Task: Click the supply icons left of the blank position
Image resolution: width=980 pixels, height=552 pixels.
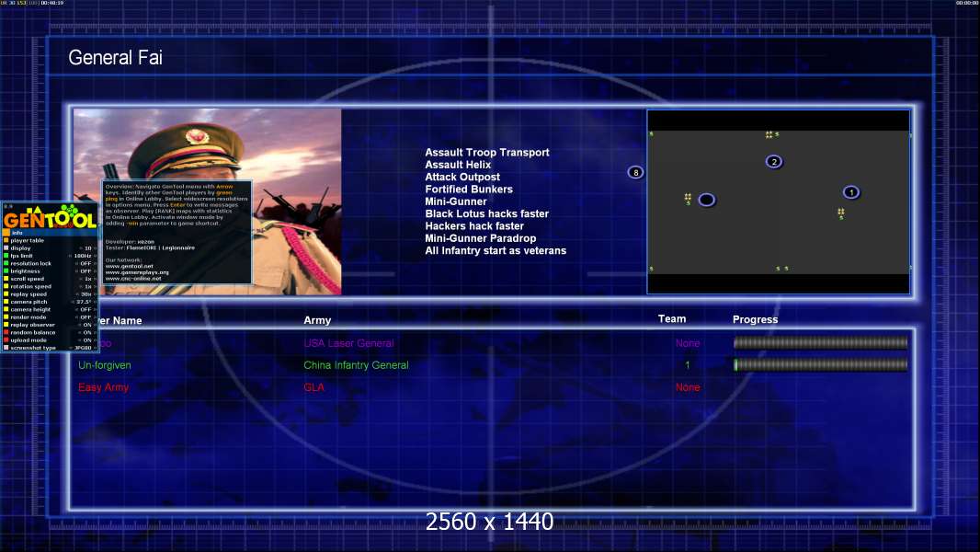Action: (688, 199)
